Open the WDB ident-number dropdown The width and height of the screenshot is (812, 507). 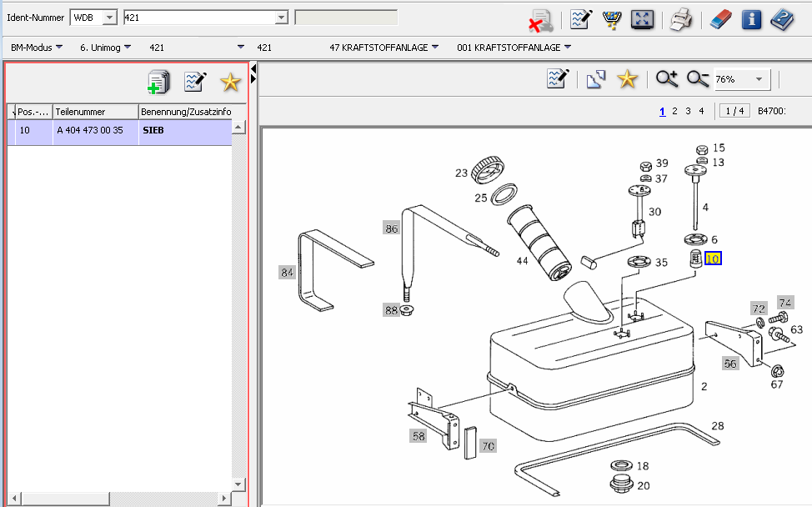tap(110, 18)
